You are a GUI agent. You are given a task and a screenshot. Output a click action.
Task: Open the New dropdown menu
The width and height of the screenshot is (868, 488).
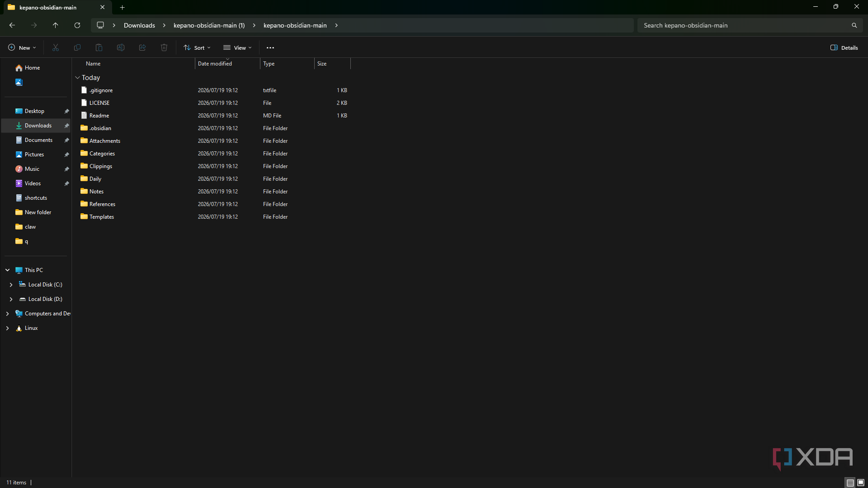click(22, 47)
